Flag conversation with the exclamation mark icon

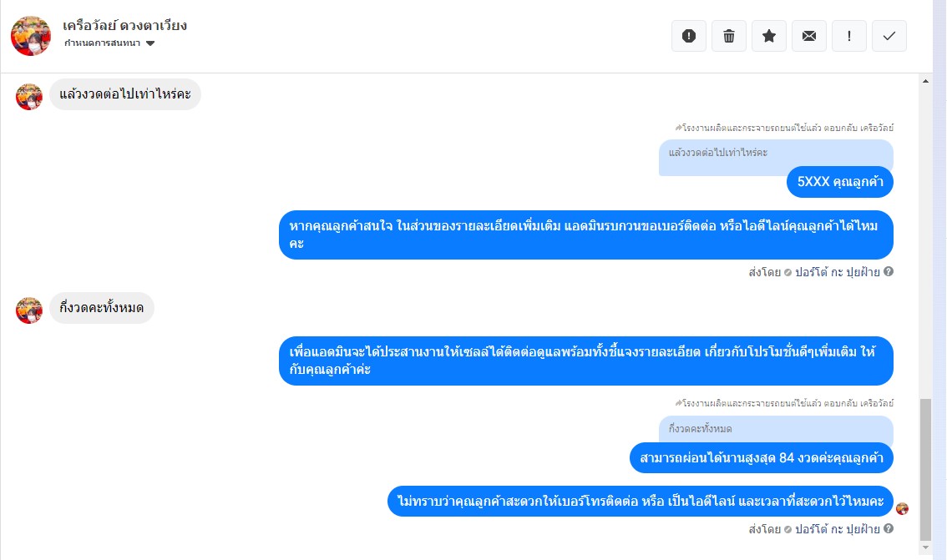coord(849,36)
